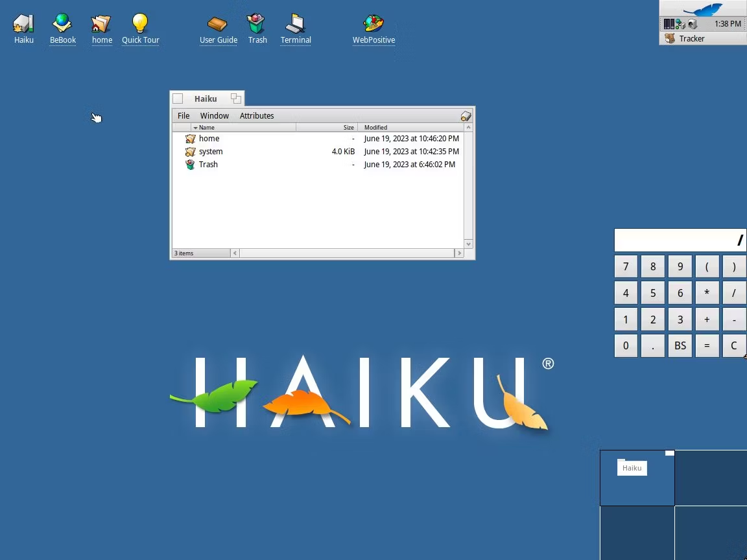Click the 1:38 PM Deskbar clock
Viewport: 747px width, 560px height.
point(728,24)
